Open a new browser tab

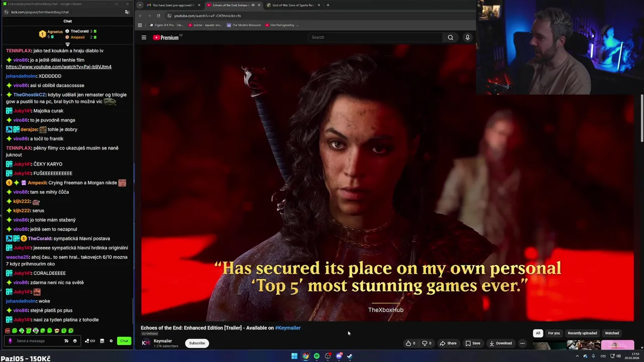pyautogui.click(x=328, y=5)
